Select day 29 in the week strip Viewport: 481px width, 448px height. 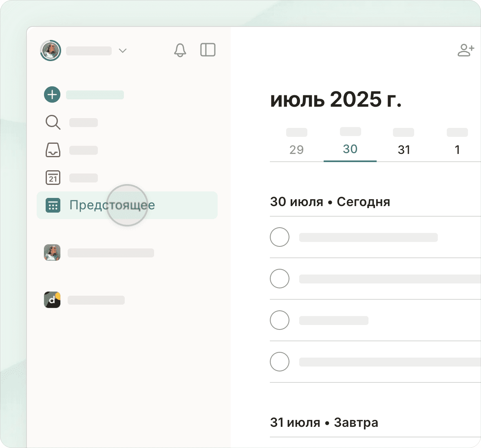click(296, 149)
